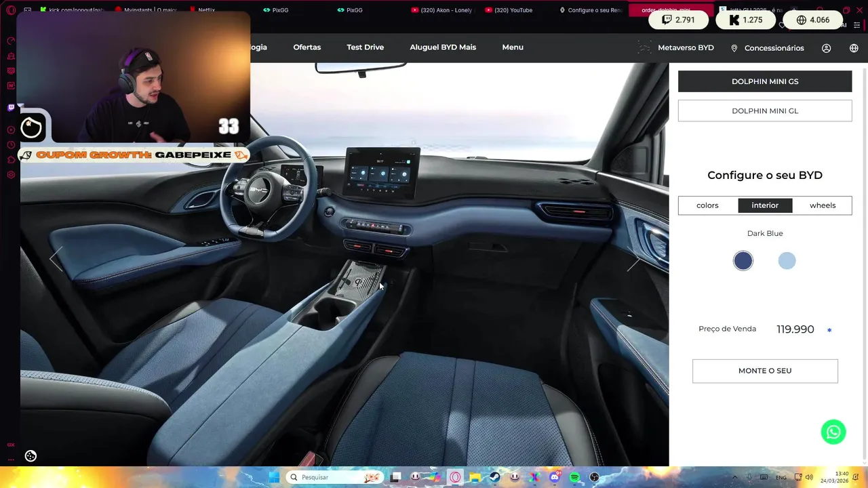This screenshot has height=488, width=868.
Task: Open Discord from the taskbar
Action: coord(555,477)
